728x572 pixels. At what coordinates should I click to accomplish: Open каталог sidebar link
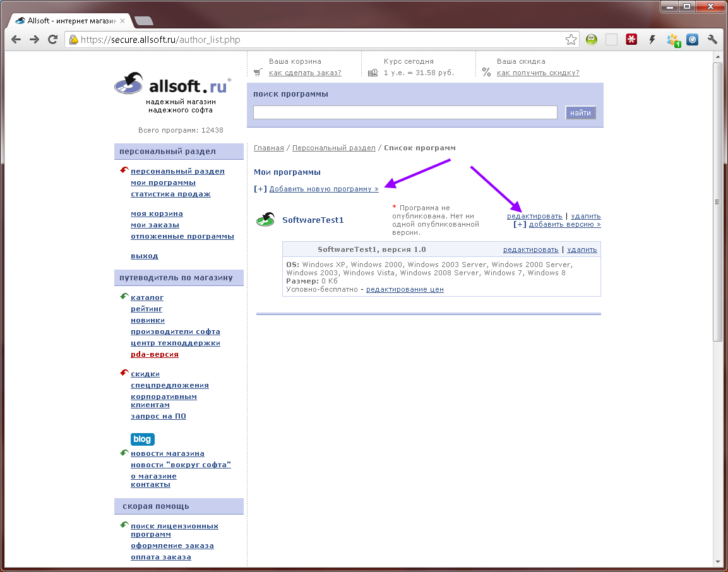click(x=147, y=297)
